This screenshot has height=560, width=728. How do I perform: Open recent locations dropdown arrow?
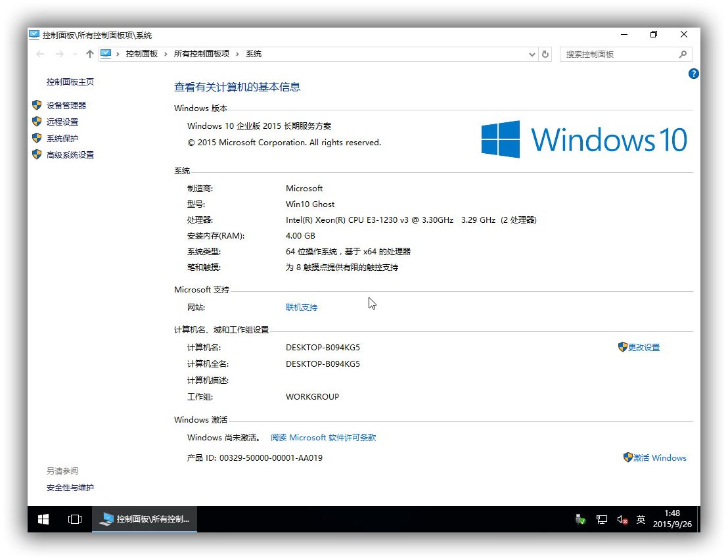[75, 55]
